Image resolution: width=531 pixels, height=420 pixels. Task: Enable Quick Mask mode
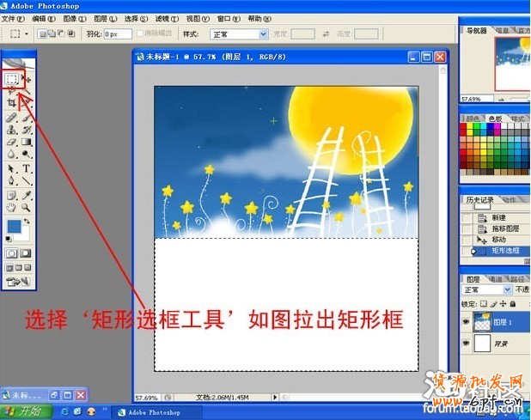(x=26, y=253)
